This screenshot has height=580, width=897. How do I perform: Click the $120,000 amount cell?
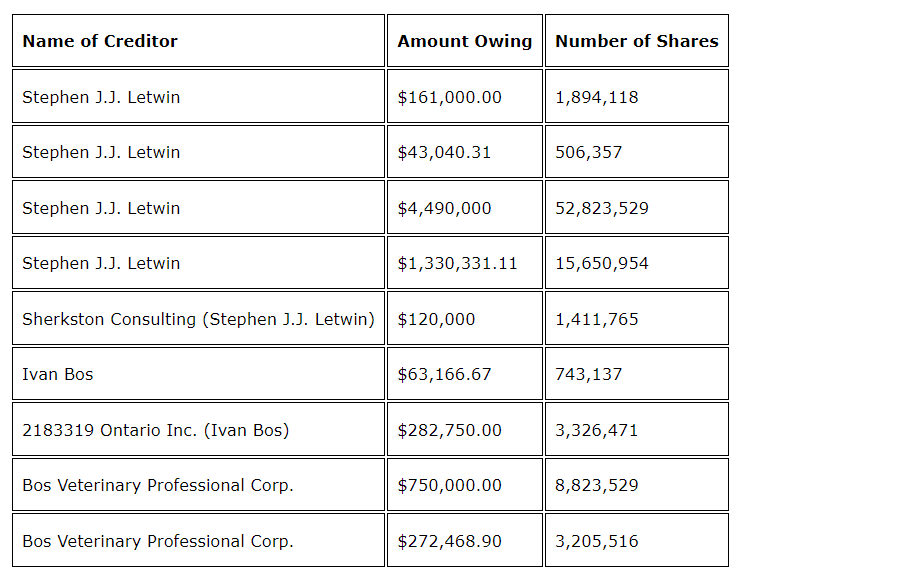437,319
